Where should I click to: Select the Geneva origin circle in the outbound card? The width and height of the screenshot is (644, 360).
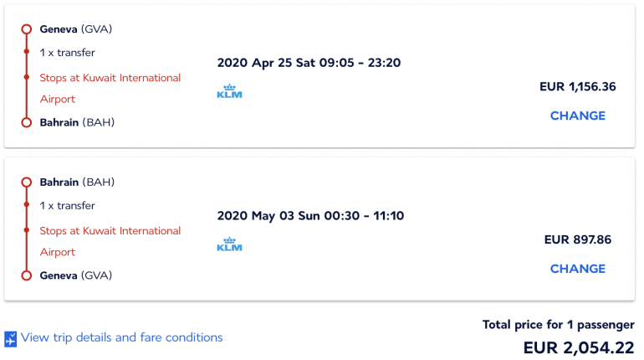click(26, 29)
